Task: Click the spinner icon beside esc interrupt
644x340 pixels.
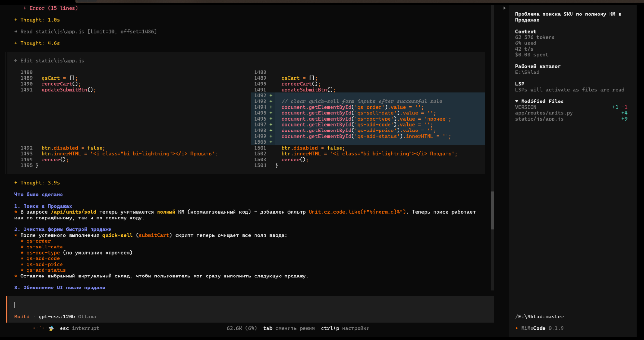Action: click(51, 328)
